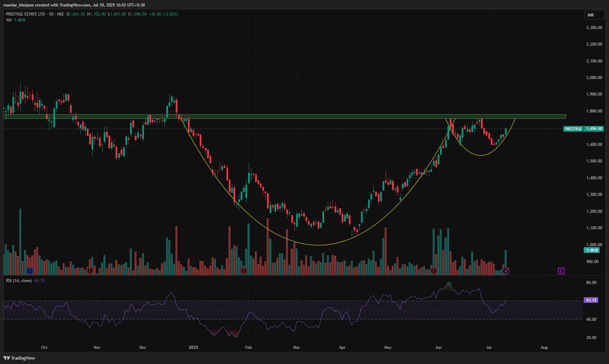The image size is (609, 364).
Task: Click the earnings 'E' marker near June
Action: 434,271
